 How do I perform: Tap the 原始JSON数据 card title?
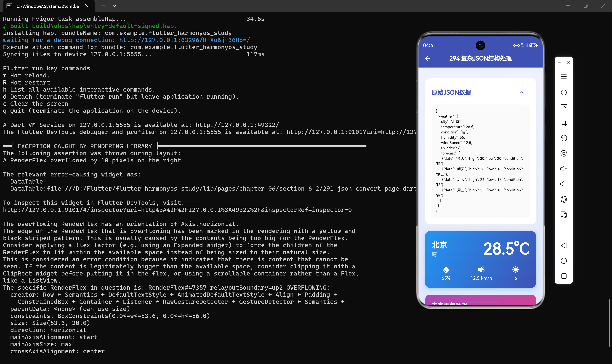click(451, 93)
